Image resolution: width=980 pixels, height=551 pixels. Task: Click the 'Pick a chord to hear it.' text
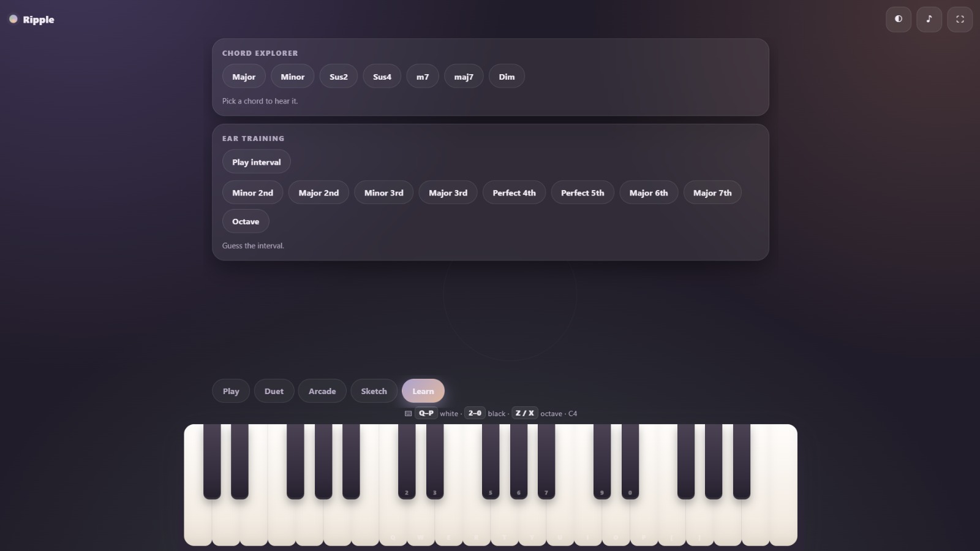pyautogui.click(x=260, y=101)
